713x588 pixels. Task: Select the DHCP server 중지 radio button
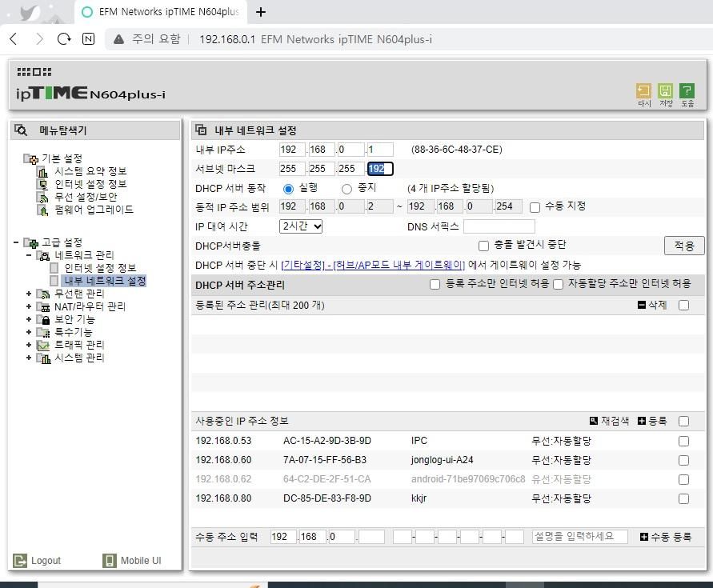click(346, 189)
